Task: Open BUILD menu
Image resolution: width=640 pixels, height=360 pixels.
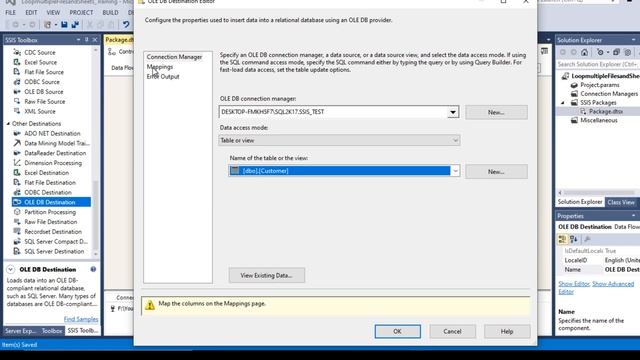Action: (110, 13)
